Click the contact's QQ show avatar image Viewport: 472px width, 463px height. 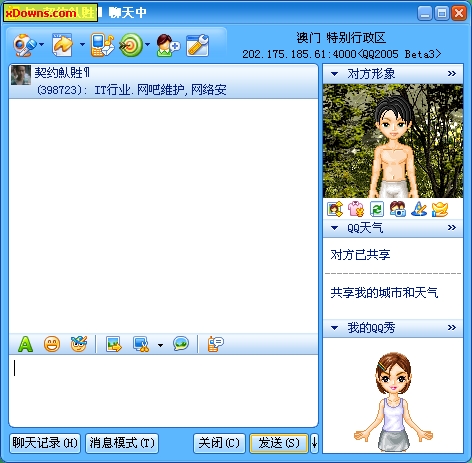pyautogui.click(x=393, y=141)
